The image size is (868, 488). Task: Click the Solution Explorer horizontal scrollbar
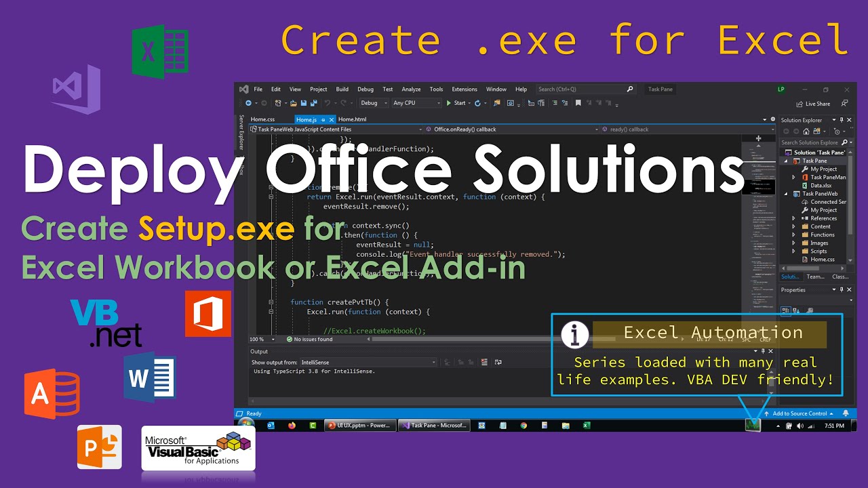[812, 268]
